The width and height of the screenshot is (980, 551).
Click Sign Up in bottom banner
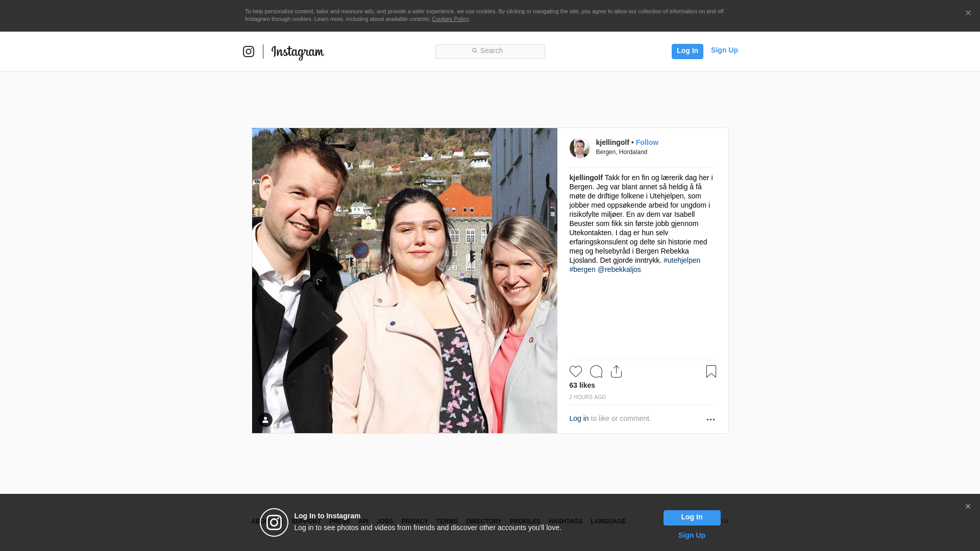pos(692,535)
